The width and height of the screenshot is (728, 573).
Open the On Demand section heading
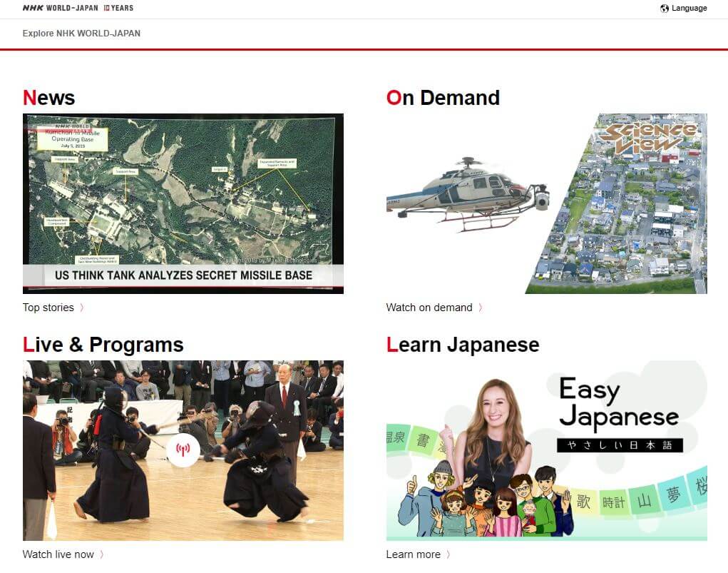pos(443,98)
